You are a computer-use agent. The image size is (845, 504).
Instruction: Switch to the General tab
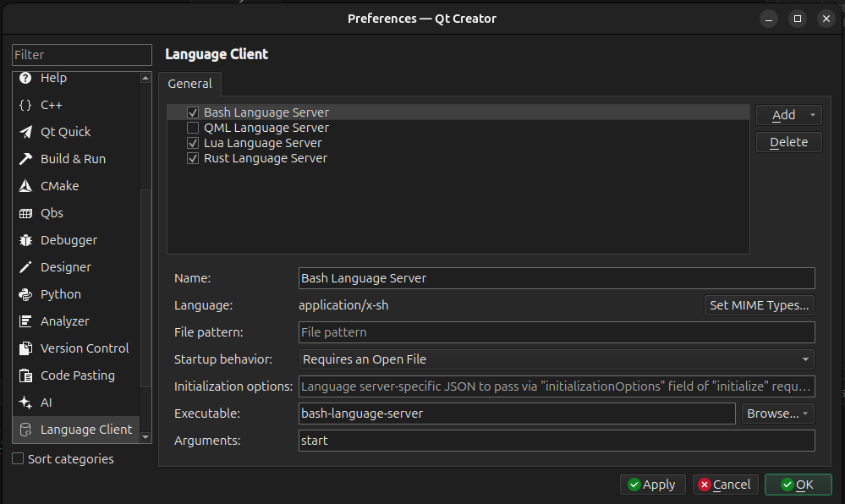(x=189, y=84)
